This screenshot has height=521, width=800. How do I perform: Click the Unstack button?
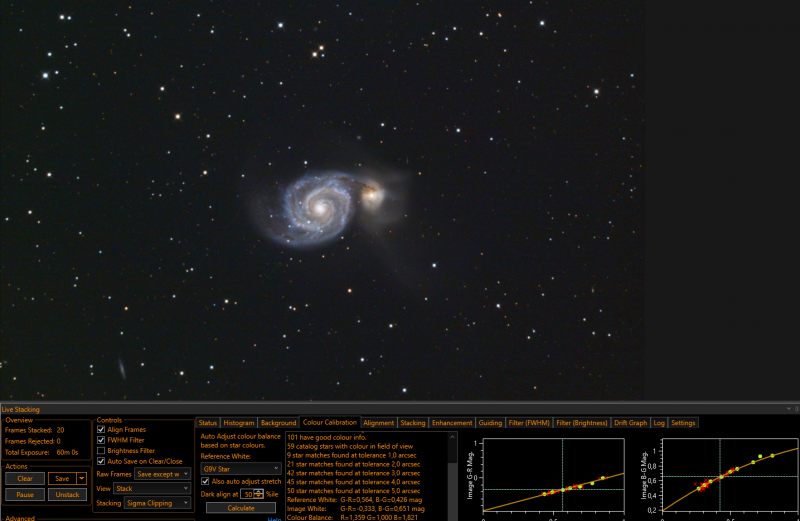[67, 494]
